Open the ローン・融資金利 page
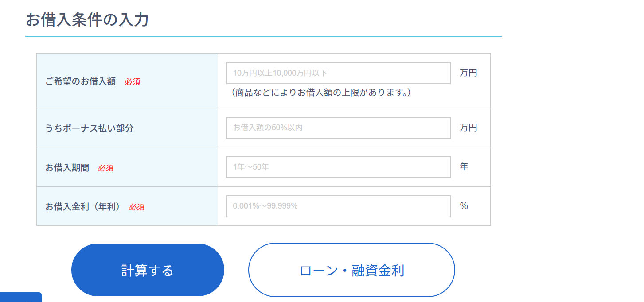The image size is (644, 302). pos(351,270)
